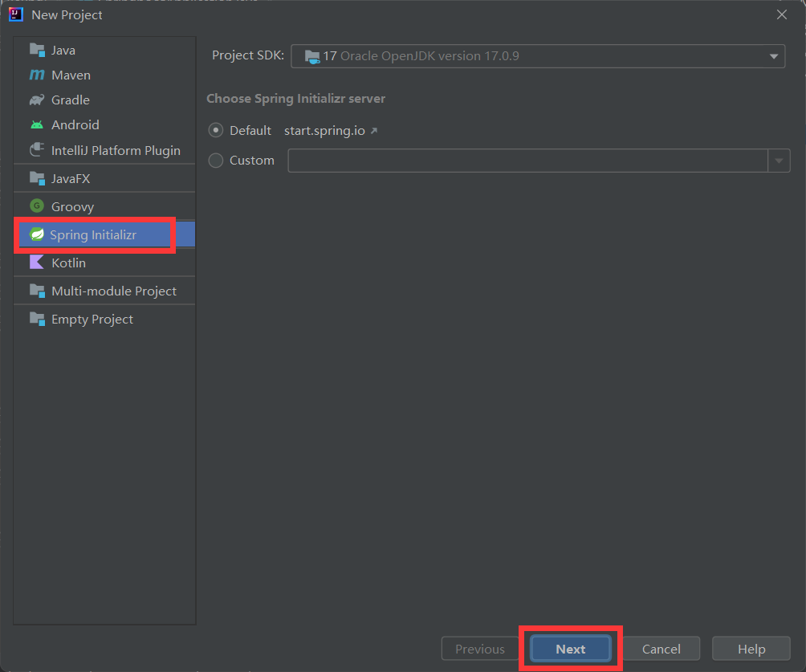The width and height of the screenshot is (806, 672).
Task: Click the Maven 'm' icon
Action: click(x=37, y=75)
